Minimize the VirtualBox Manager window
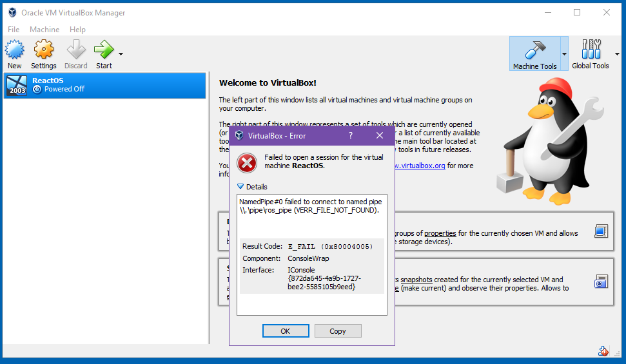Viewport: 626px width, 364px height. [x=548, y=12]
